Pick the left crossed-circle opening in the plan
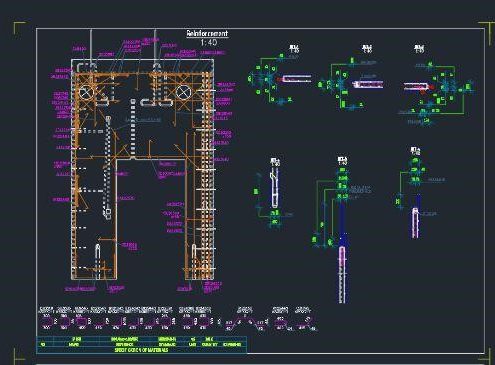This screenshot has width=495, height=365. (86, 92)
